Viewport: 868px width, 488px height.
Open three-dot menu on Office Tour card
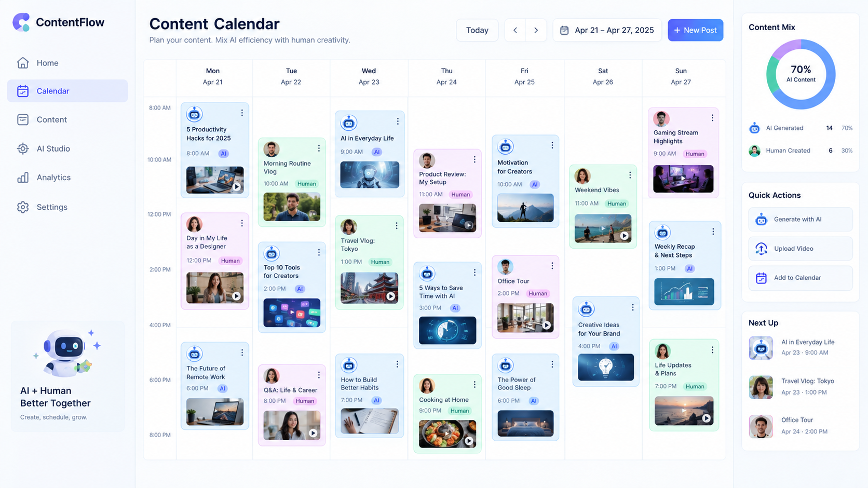click(x=552, y=266)
